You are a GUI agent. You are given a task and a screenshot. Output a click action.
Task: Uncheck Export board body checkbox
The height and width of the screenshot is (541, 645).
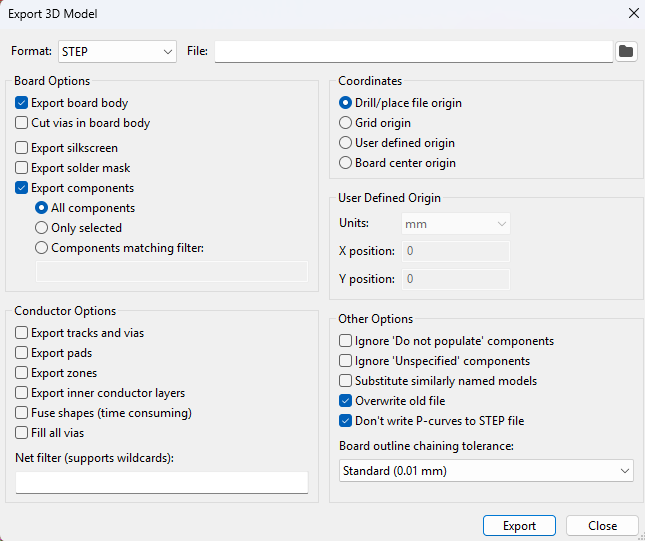coord(22,103)
